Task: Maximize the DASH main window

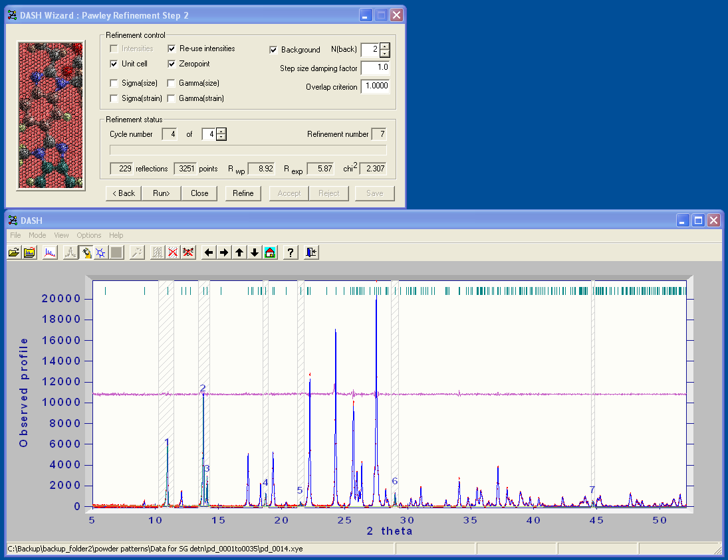Action: pyautogui.click(x=698, y=221)
